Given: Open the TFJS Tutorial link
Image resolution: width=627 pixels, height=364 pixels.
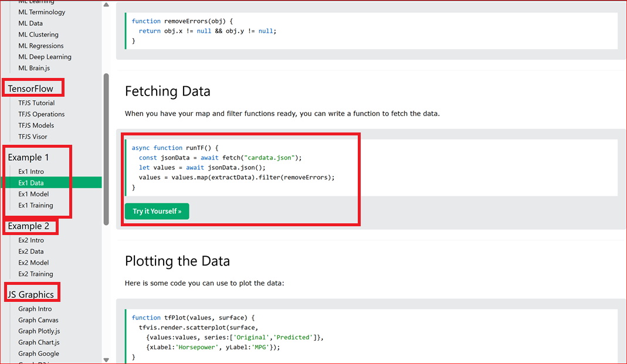Looking at the screenshot, I should 36,103.
